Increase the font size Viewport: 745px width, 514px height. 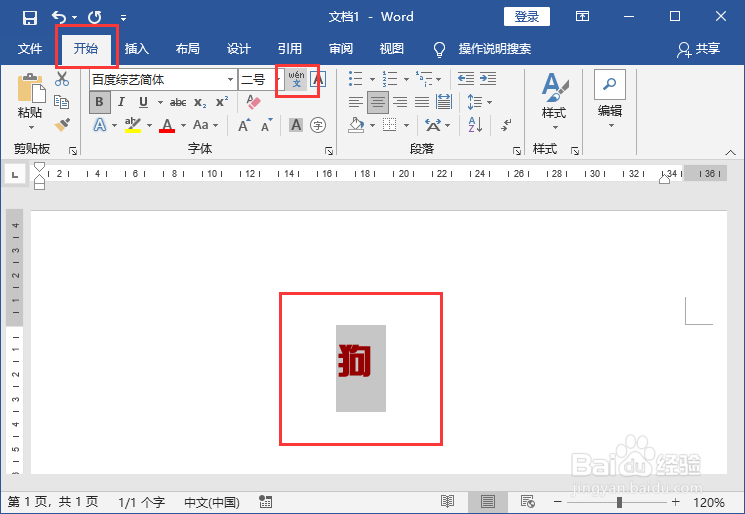click(244, 125)
